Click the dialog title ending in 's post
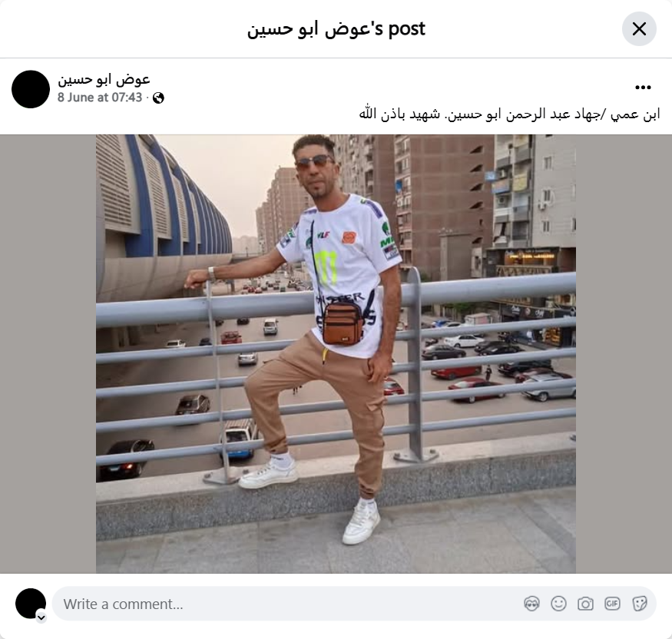Viewport: 672px width, 639px height. pyautogui.click(x=336, y=29)
